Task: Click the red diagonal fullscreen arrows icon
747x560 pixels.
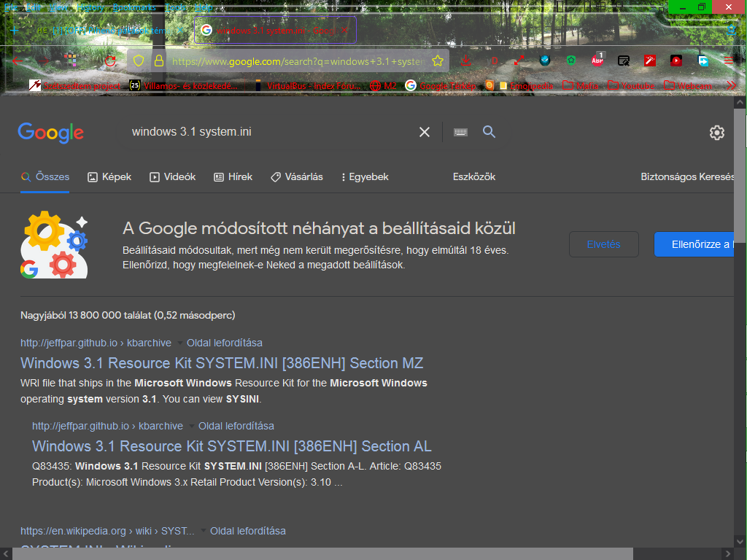Action: point(519,61)
